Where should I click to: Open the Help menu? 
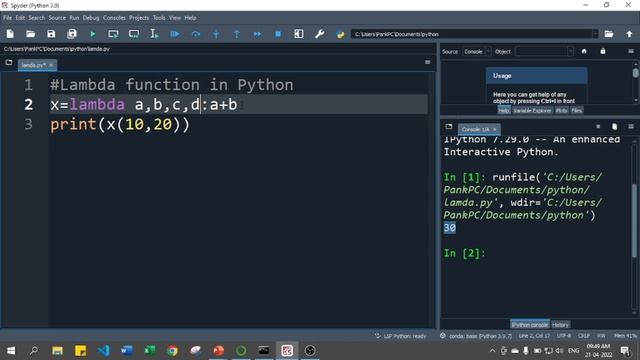pos(190,18)
